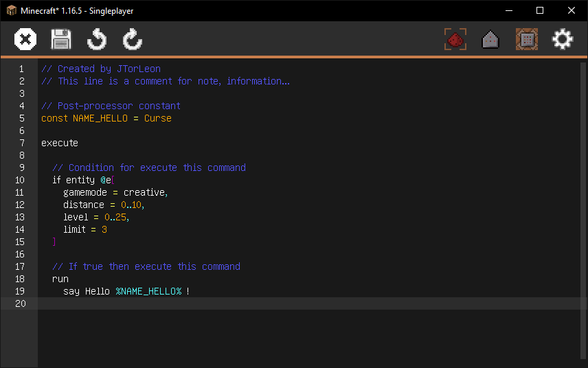Click the closing bracket on line 15
This screenshot has height=368, width=588.
[54, 242]
